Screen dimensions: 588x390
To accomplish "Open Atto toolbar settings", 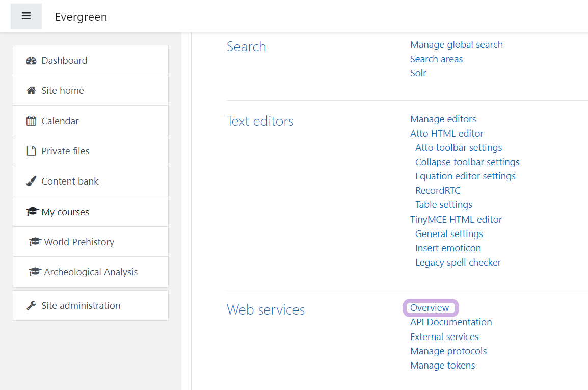I will tap(459, 148).
